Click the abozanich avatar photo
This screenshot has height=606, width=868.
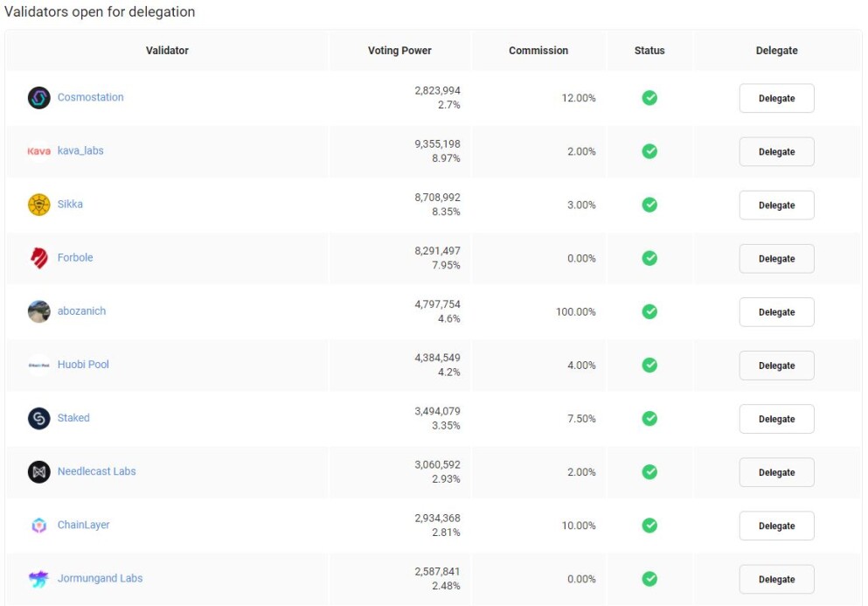[x=38, y=312]
